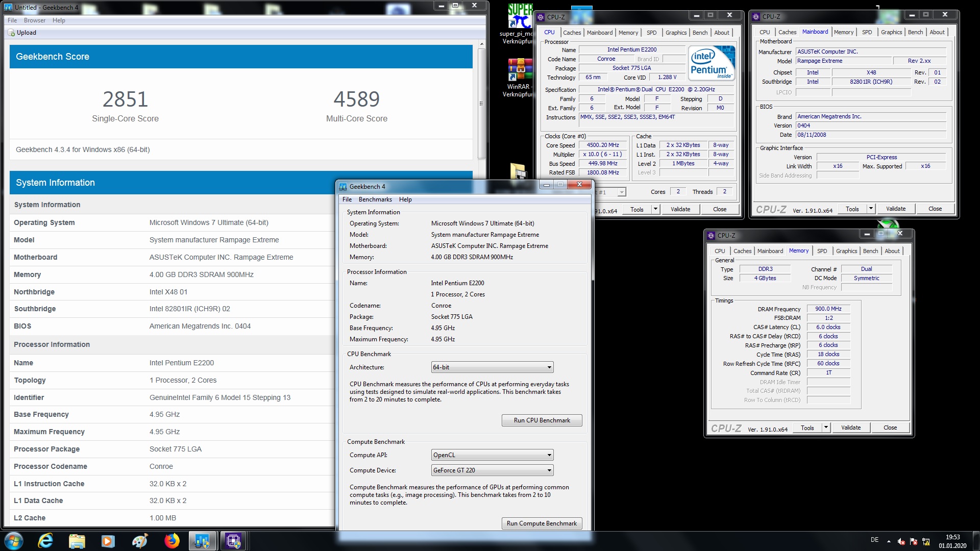Click the CAS# Latency 6.0 clocks value
Viewport: 980px width, 551px height.
[828, 327]
